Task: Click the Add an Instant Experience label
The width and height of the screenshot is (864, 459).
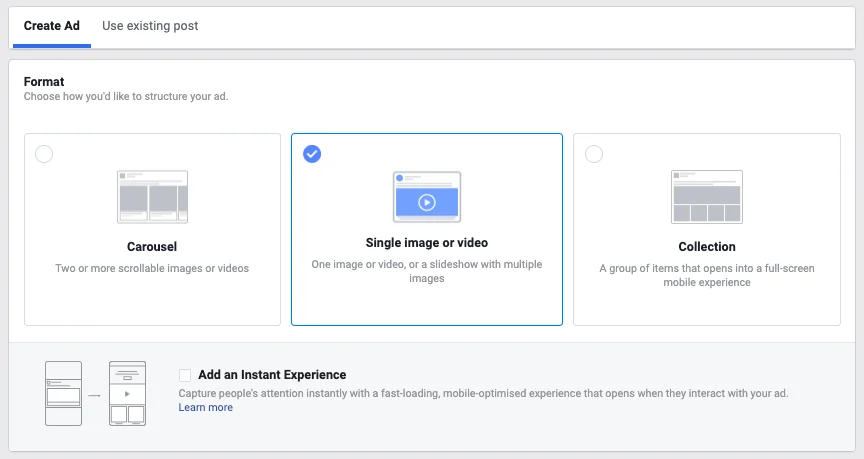Action: (x=272, y=375)
